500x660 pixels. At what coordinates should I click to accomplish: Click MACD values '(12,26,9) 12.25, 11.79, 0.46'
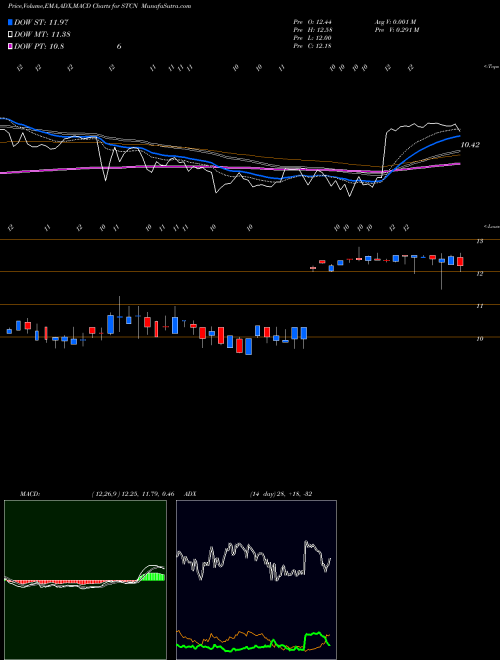click(133, 493)
